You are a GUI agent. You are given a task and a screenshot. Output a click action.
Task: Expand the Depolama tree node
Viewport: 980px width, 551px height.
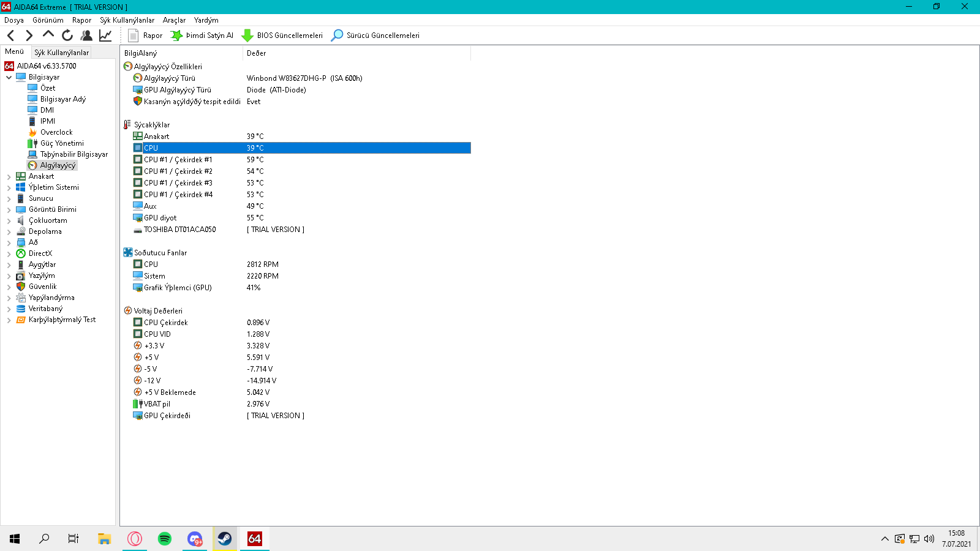pos(8,231)
